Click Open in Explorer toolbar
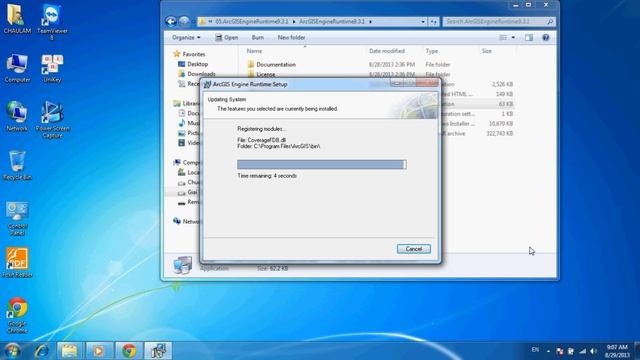640x360 pixels. pos(227,38)
